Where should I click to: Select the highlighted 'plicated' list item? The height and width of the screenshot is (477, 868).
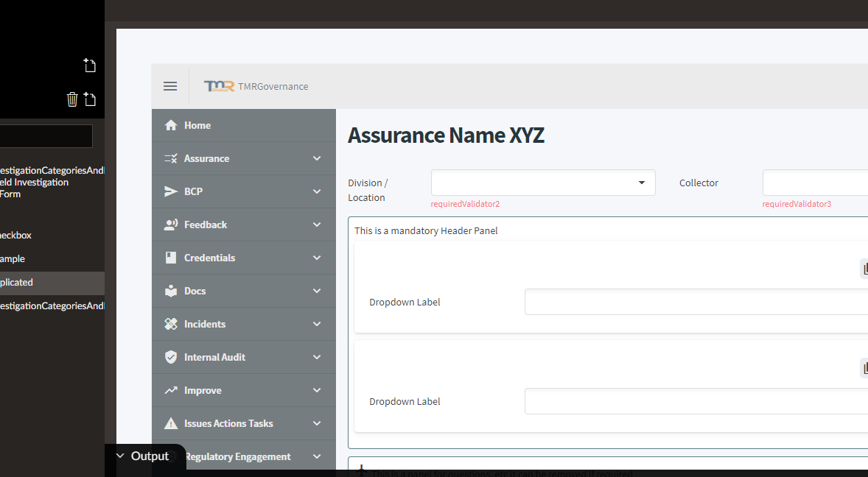tap(52, 283)
